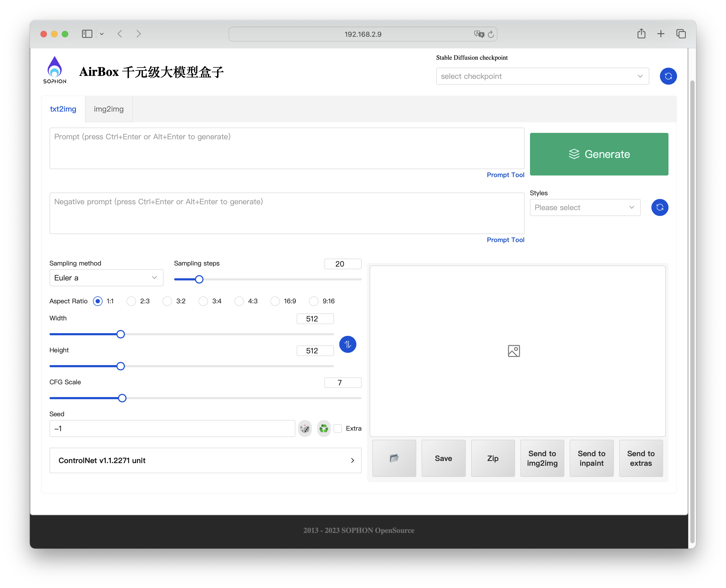The image size is (726, 588).
Task: Expand the ControlNet v1.1.2271 unit section
Action: pos(205,460)
